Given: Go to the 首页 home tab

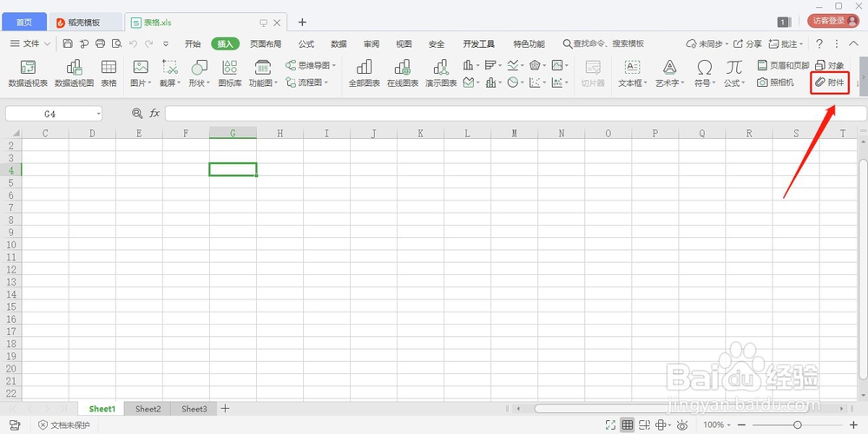Looking at the screenshot, I should (x=23, y=23).
